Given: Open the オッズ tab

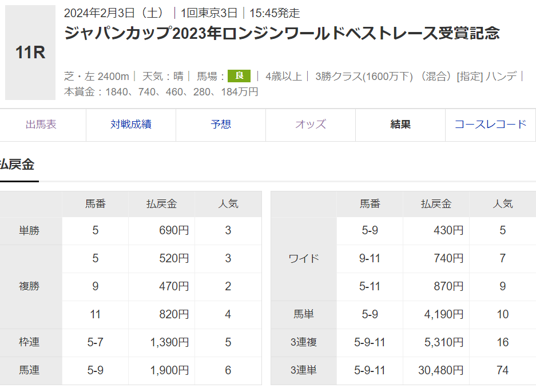Looking at the screenshot, I should click(311, 125).
